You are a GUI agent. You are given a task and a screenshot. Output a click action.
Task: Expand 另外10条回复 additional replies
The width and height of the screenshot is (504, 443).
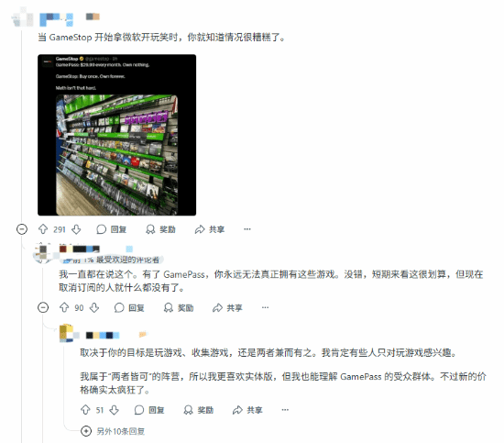tap(113, 431)
